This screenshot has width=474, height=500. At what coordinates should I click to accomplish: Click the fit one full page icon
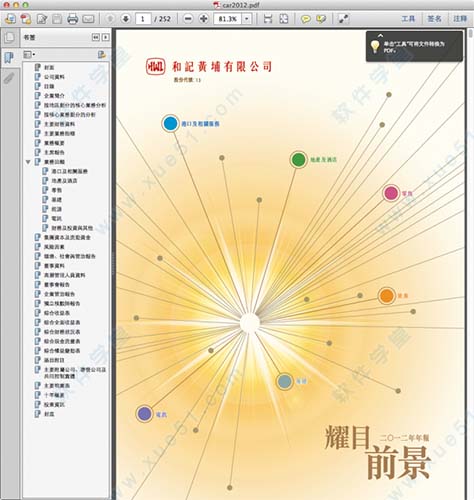pos(284,19)
